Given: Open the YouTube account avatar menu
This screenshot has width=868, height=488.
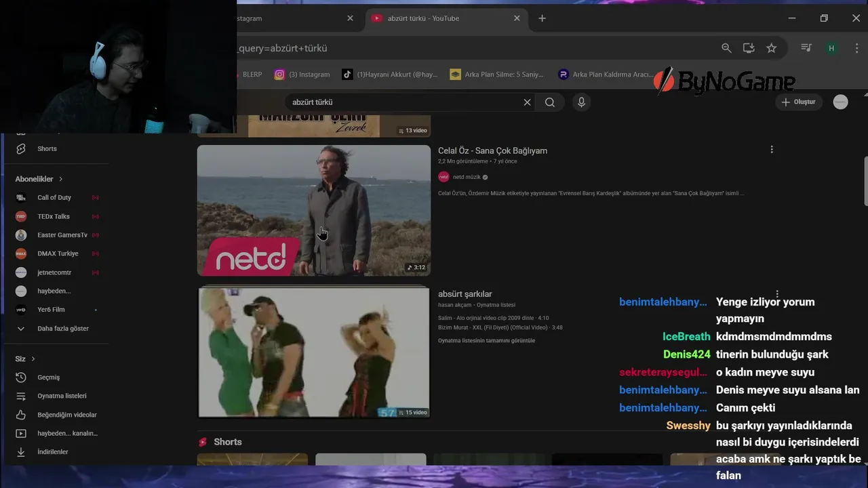Looking at the screenshot, I should click(841, 102).
